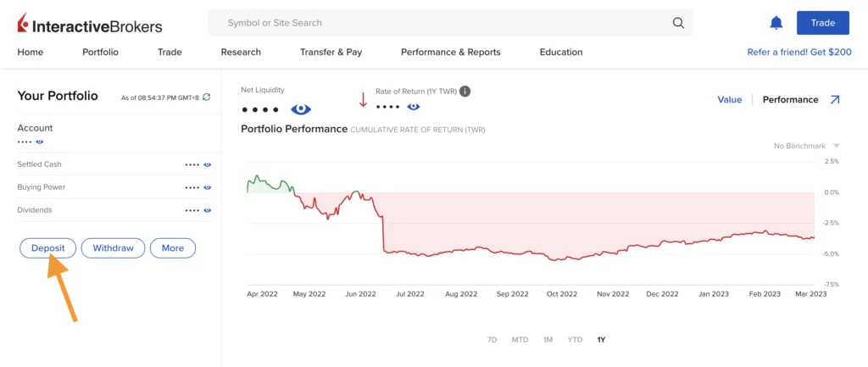
Task: Refresh portfolio with the green refresh icon
Action: tap(207, 97)
